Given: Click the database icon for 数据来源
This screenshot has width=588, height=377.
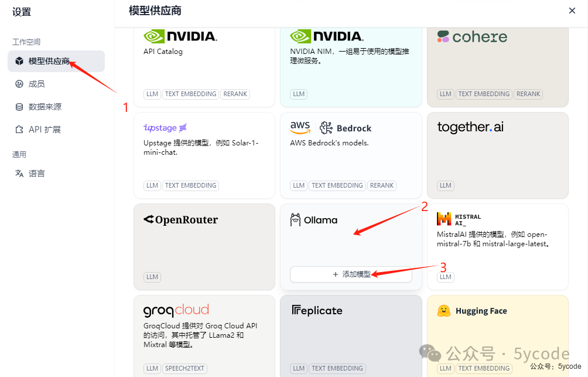Looking at the screenshot, I should tap(19, 107).
